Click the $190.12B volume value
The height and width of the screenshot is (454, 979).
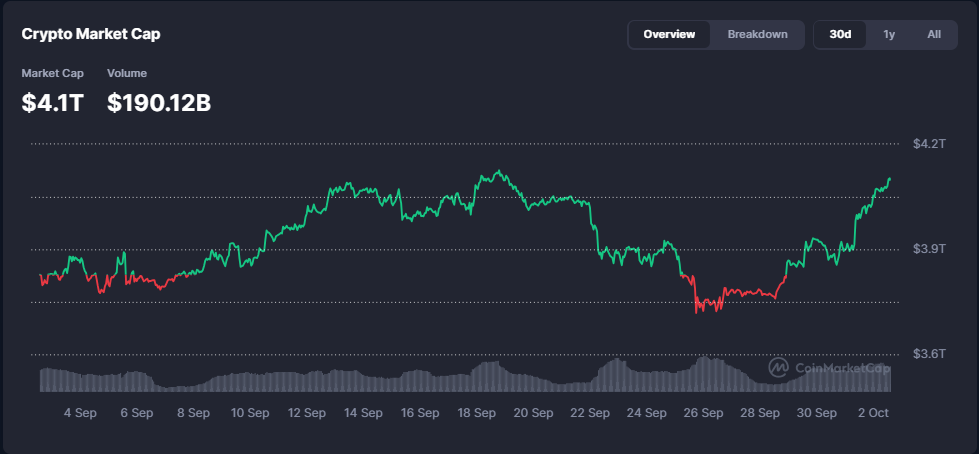pyautogui.click(x=159, y=102)
